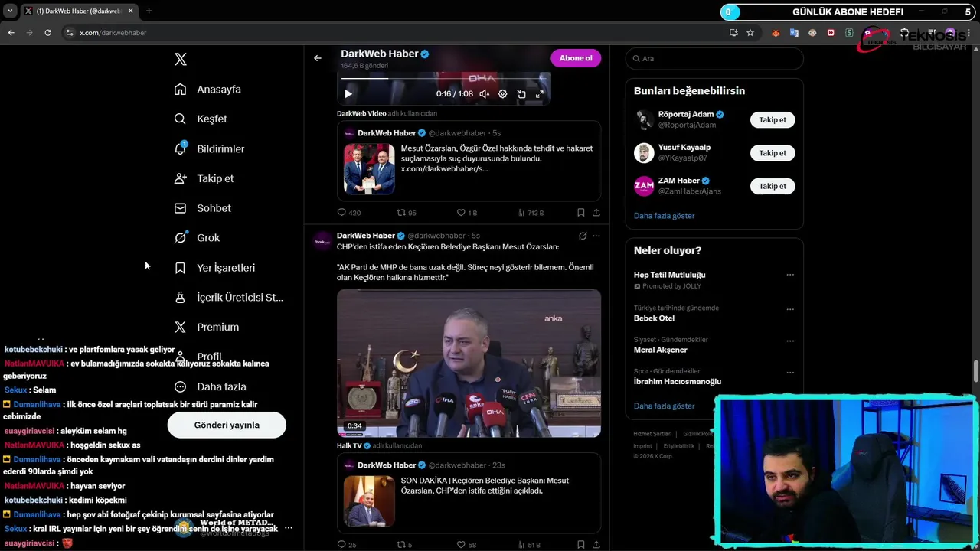
Task: Open Anasayfa home page
Action: tap(207, 90)
